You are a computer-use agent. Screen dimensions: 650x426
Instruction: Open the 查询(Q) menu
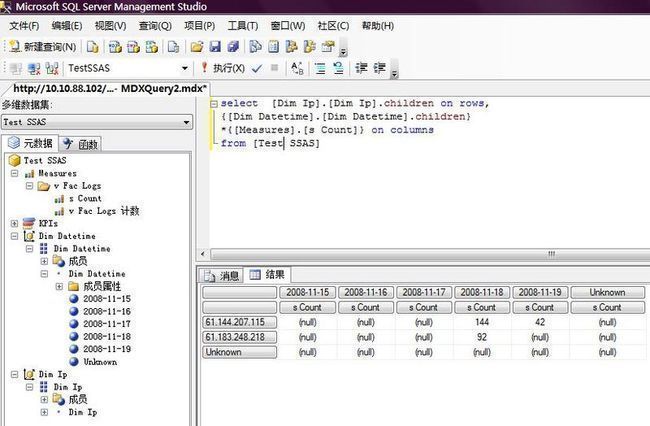[155, 26]
